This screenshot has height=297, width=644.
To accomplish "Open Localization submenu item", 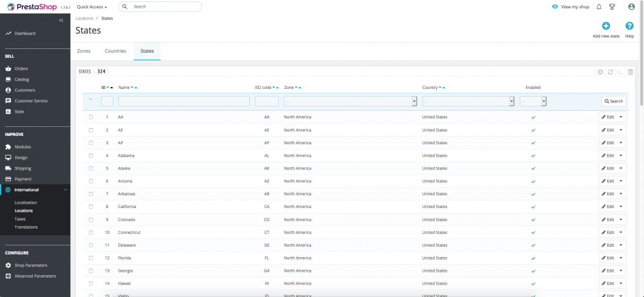I will coord(26,202).
